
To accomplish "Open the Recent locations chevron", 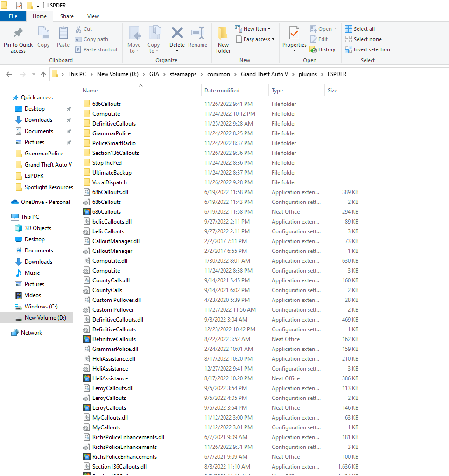I will [x=34, y=74].
